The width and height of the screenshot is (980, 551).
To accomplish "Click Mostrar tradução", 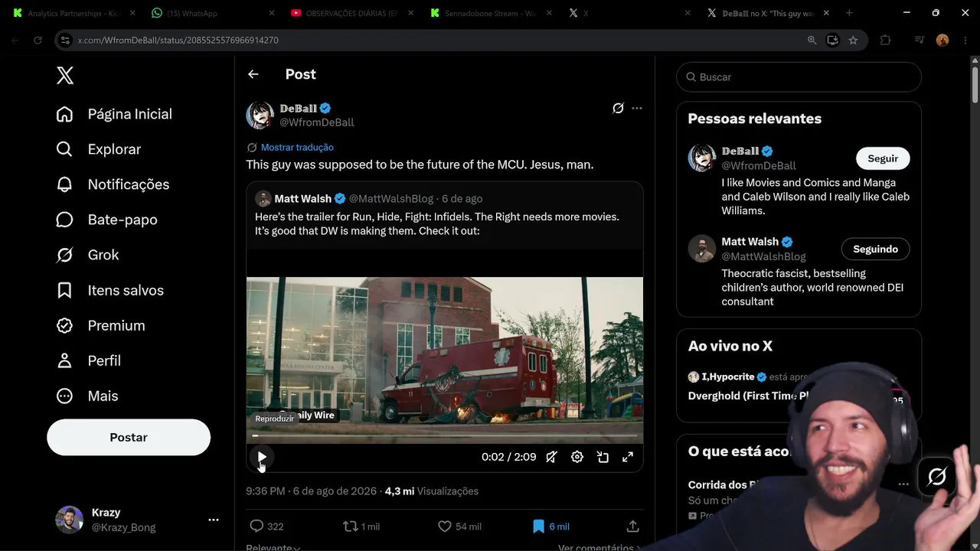I will coord(297,147).
